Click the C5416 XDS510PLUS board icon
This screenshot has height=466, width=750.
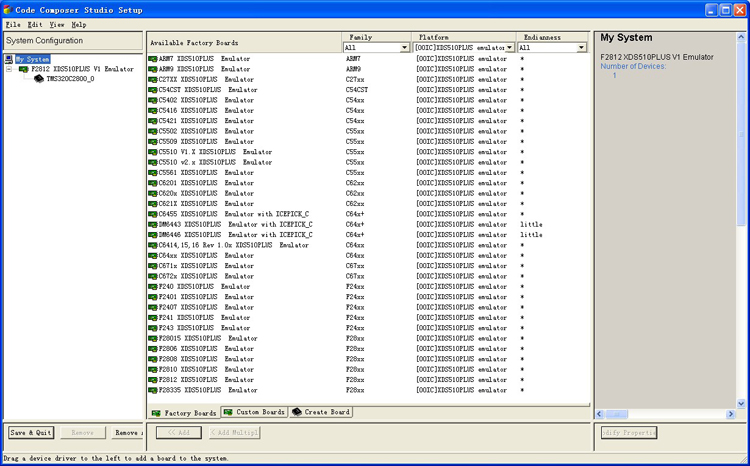(x=153, y=111)
